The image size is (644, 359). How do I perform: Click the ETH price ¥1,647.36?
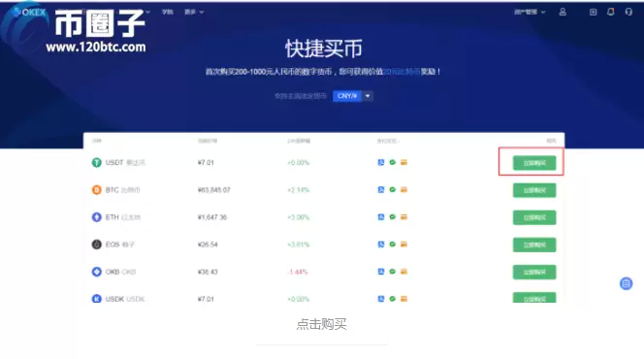point(212,217)
